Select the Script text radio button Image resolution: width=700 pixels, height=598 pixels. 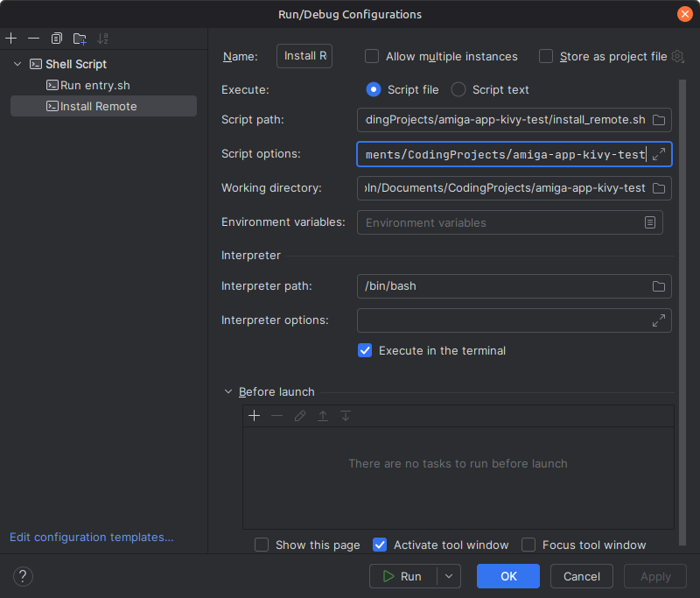[x=458, y=89]
